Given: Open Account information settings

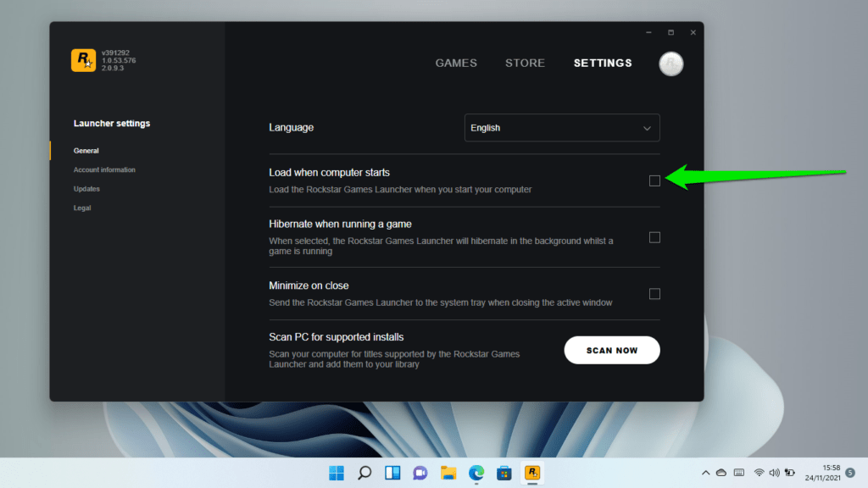Looking at the screenshot, I should [104, 169].
